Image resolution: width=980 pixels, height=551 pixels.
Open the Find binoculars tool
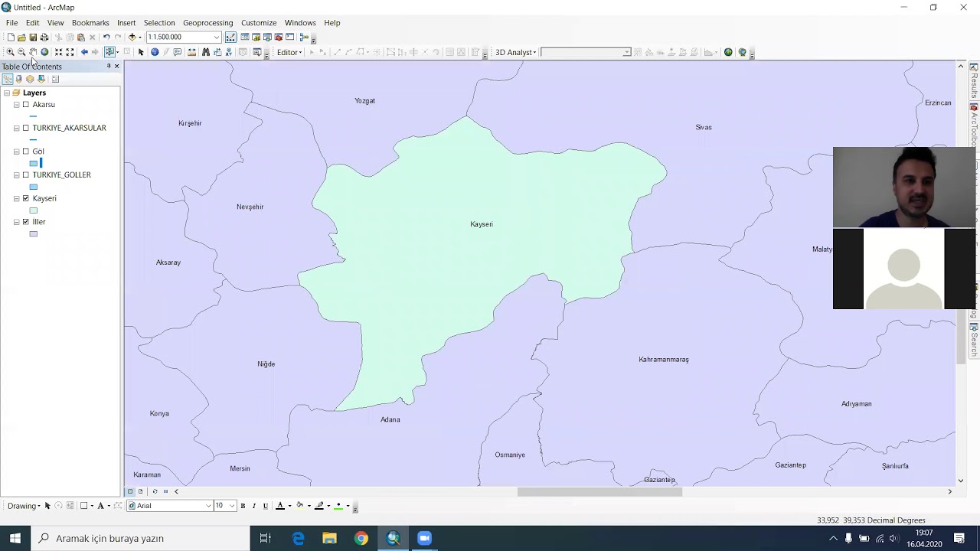[x=206, y=52]
